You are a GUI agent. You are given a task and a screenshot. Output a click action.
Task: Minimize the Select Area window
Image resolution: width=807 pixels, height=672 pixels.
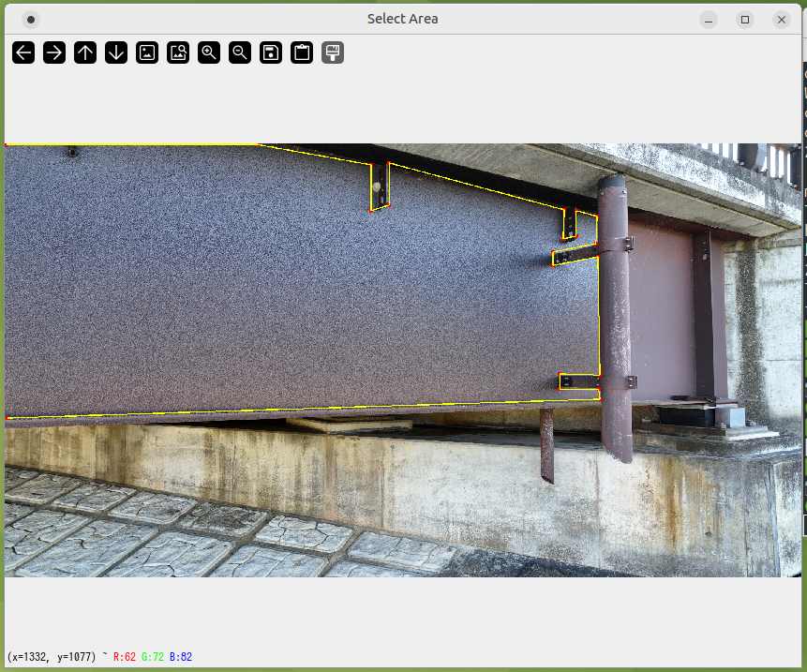click(709, 19)
